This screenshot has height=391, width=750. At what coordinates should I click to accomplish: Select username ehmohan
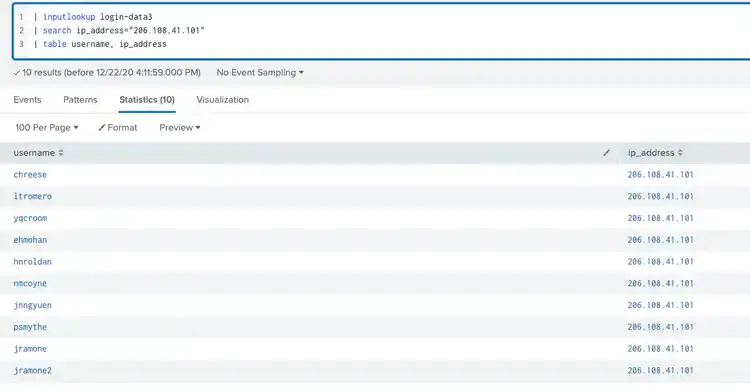click(30, 240)
